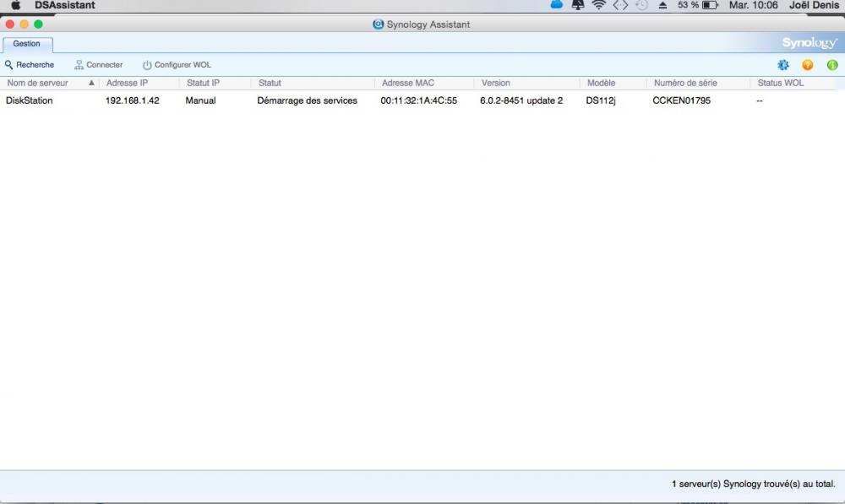Click the Connecter network icon
Viewport: 845px width, 504px height.
tap(79, 65)
